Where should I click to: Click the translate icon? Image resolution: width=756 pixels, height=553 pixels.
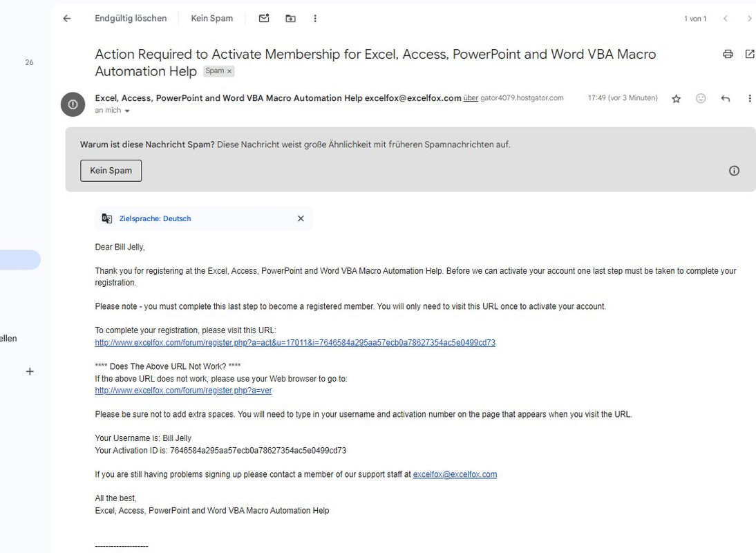106,218
